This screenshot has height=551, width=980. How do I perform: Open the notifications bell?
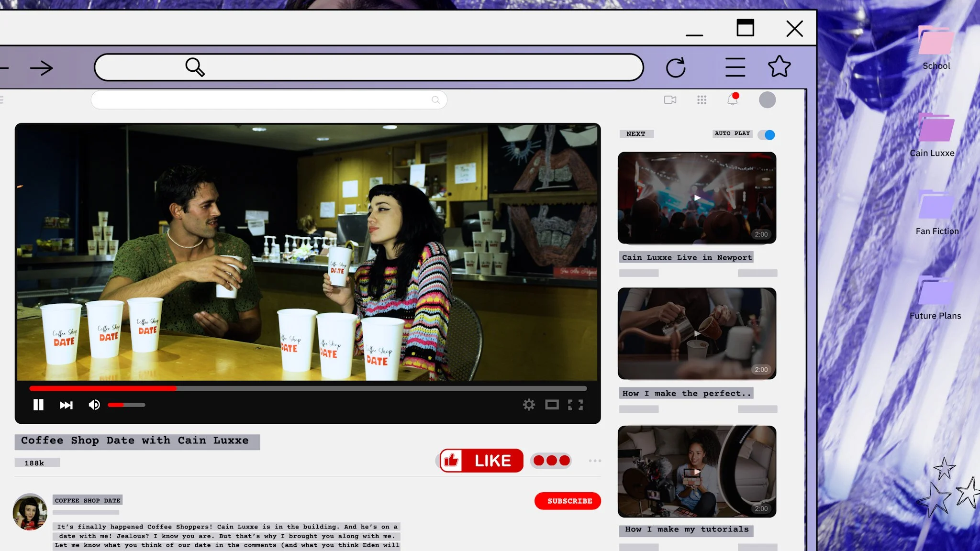pos(732,99)
